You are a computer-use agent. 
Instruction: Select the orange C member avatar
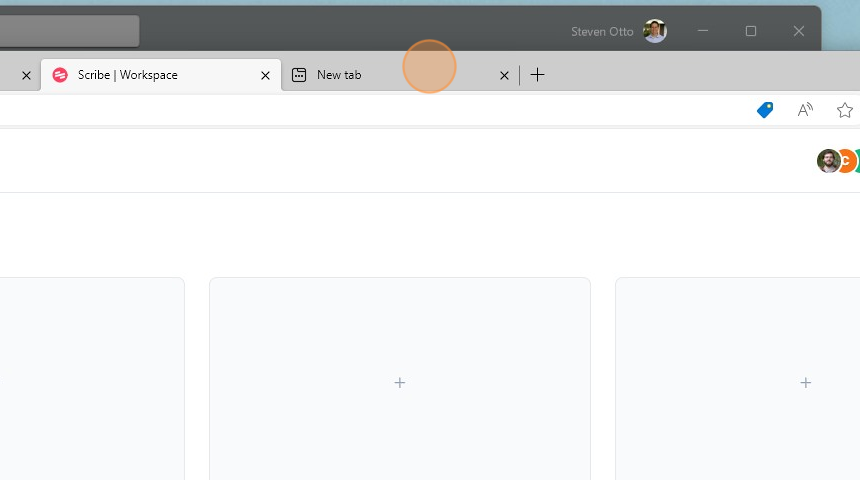[846, 161]
